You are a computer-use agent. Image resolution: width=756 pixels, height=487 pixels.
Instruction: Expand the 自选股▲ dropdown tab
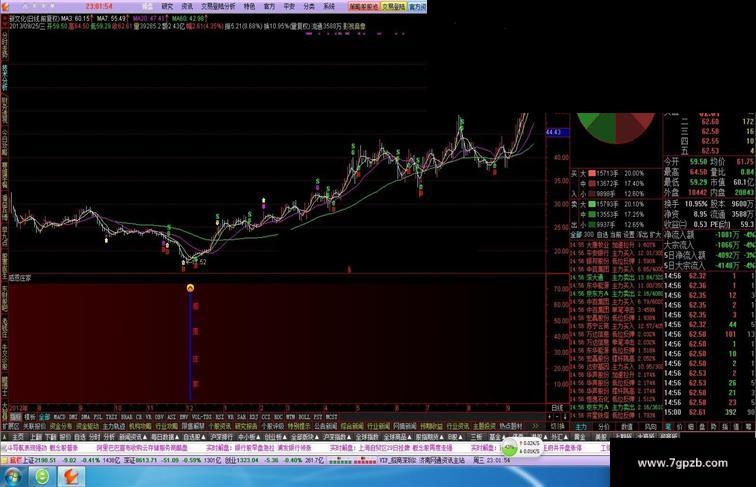(x=194, y=437)
